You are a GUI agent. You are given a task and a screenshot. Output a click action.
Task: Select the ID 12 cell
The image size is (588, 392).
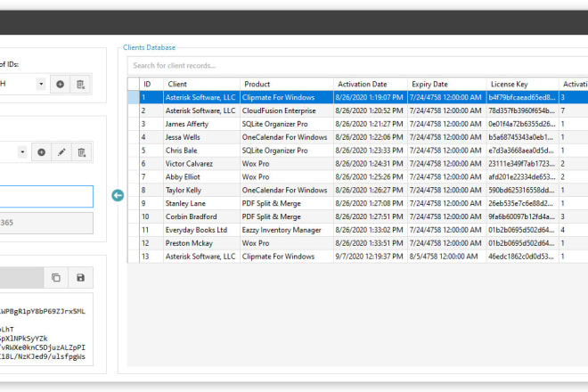151,243
